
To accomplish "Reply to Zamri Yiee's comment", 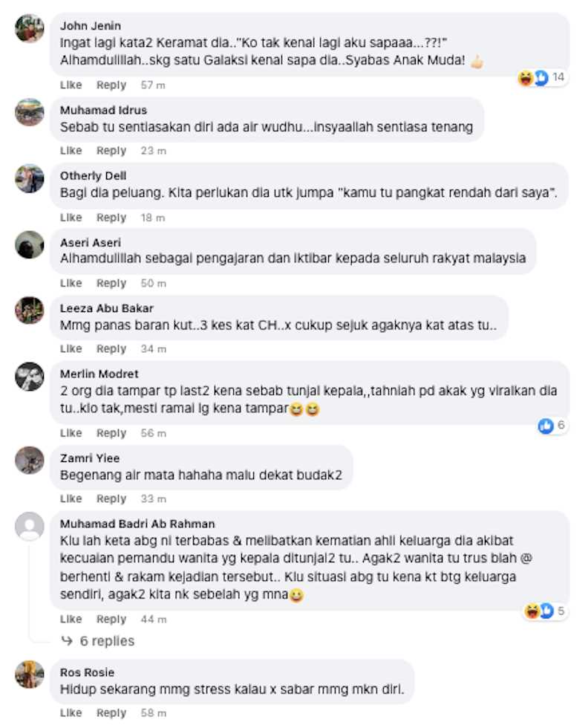I will coord(111,498).
